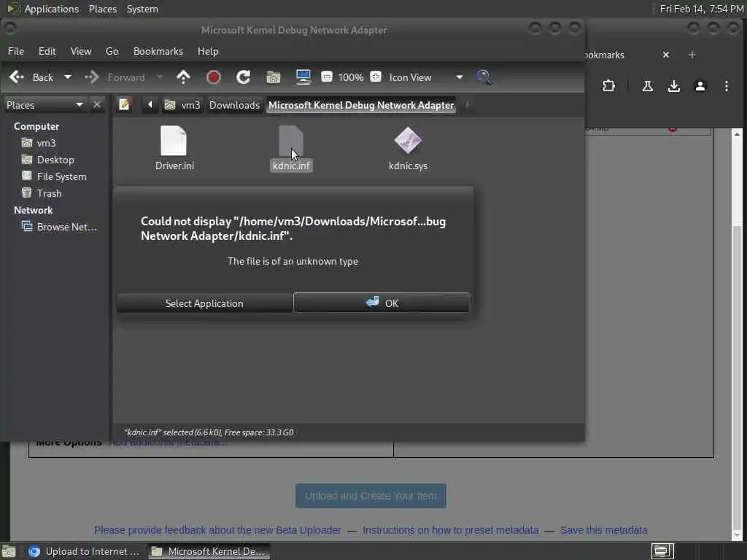This screenshot has height=560, width=747.
Task: Select vm3 in the Places sidebar
Action: click(46, 143)
